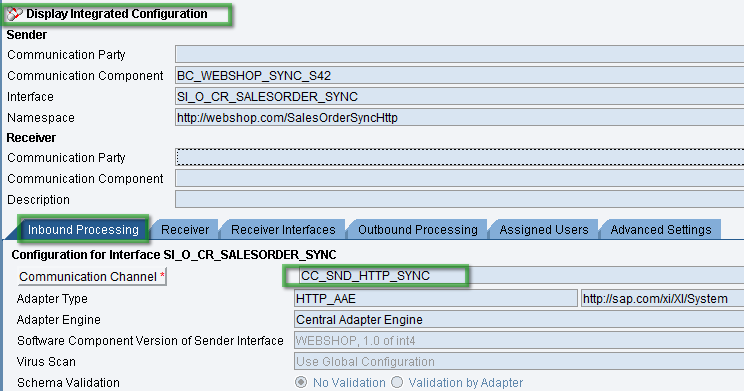Click sender Communication Component BC_WEBSHOP_SYNC_S42 field

[459, 75]
